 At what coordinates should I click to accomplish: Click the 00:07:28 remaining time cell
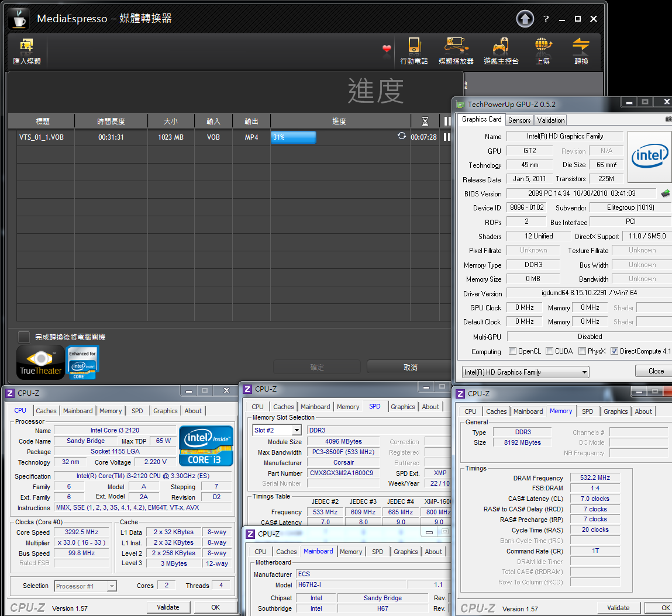[x=423, y=137]
